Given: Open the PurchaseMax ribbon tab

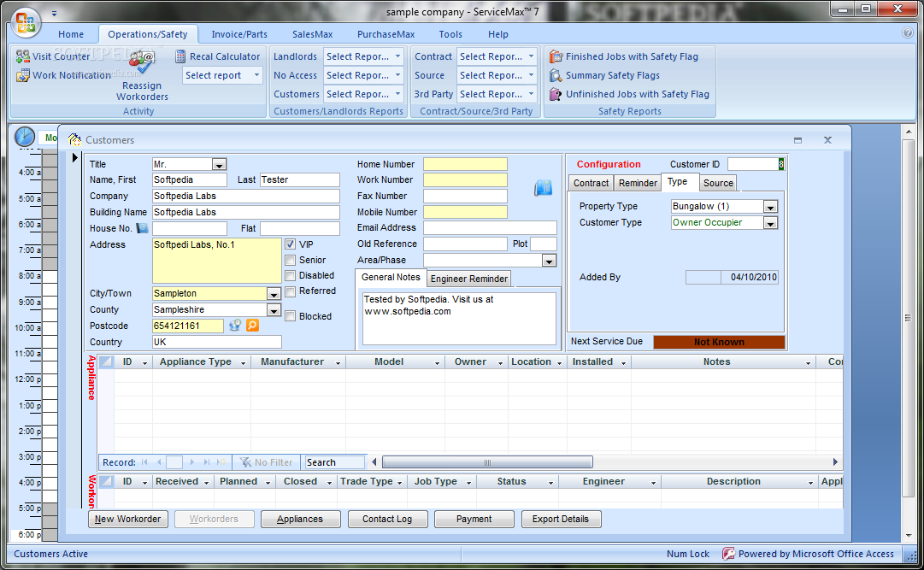Looking at the screenshot, I should 386,34.
